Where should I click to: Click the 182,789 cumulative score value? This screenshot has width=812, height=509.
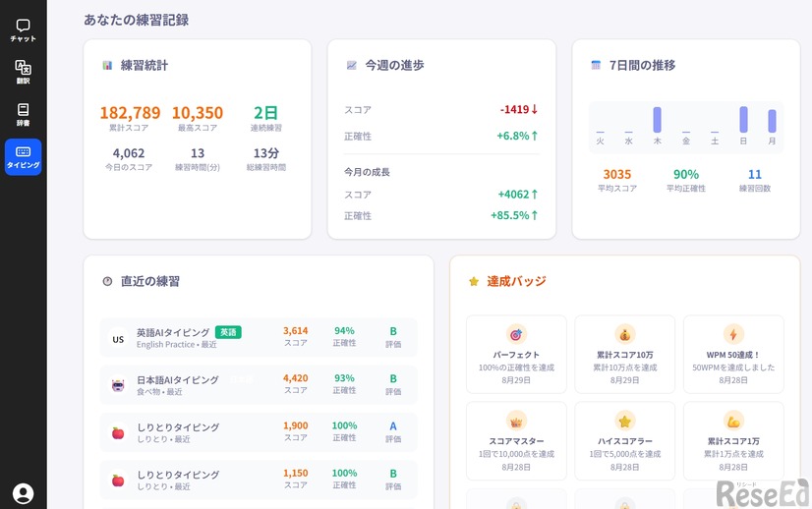click(130, 112)
